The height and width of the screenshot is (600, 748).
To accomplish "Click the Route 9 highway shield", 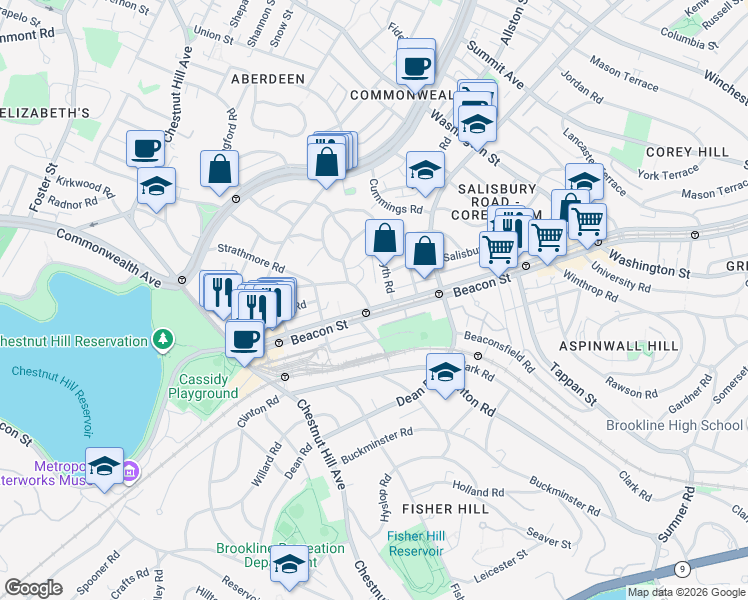I will [x=683, y=569].
